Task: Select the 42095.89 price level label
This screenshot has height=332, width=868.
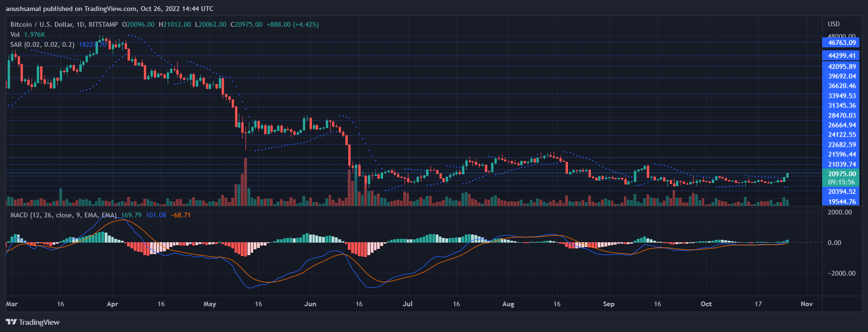Action: pyautogui.click(x=842, y=66)
